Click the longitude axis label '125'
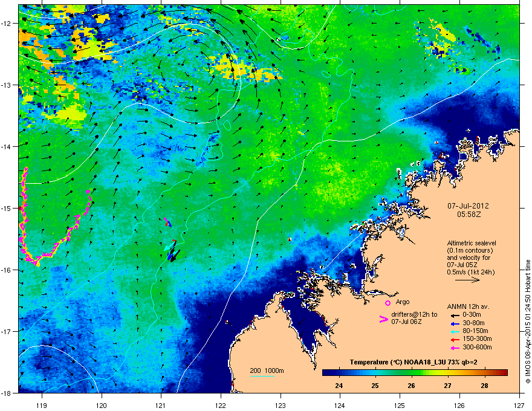 tap(400, 405)
